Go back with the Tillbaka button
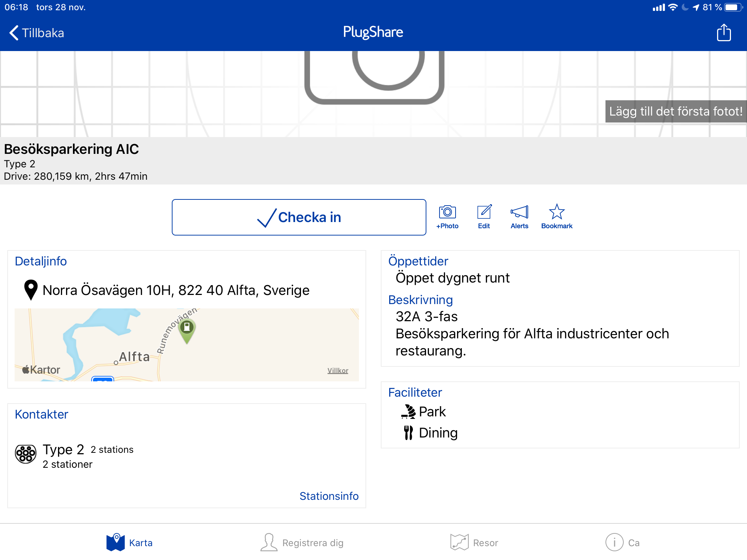747x560 pixels. [x=36, y=33]
